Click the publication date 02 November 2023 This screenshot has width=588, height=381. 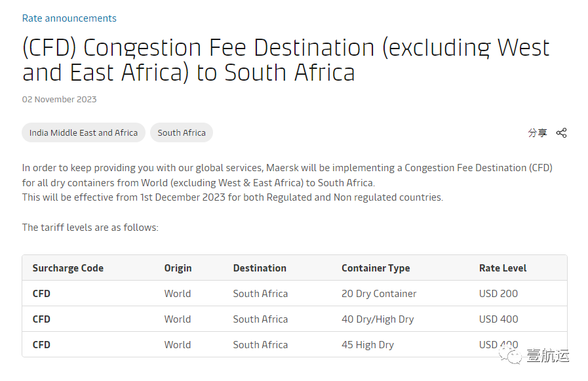(60, 100)
